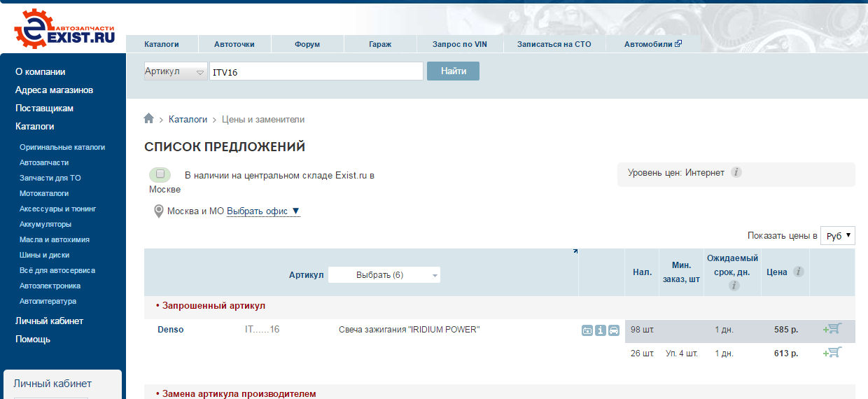Open the photo icon in the Denso row

(587, 330)
